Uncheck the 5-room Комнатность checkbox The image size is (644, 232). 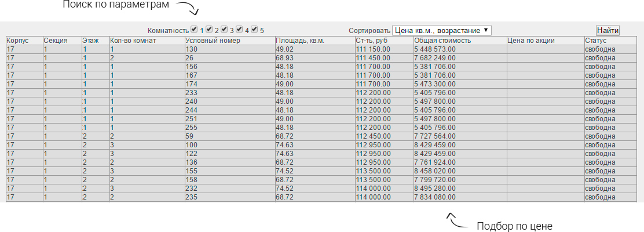[254, 29]
